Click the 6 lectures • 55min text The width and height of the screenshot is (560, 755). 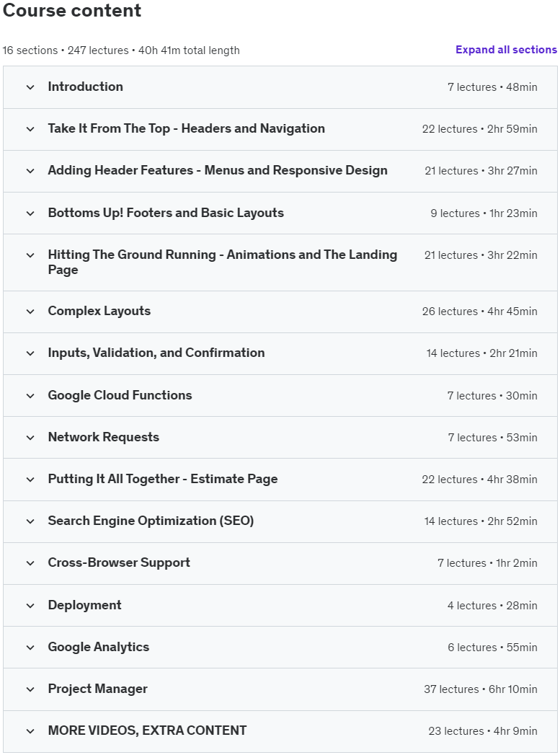493,648
